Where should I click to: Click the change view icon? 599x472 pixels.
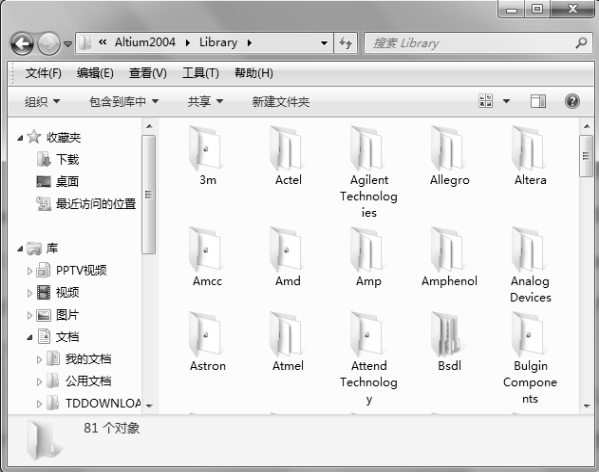click(486, 101)
